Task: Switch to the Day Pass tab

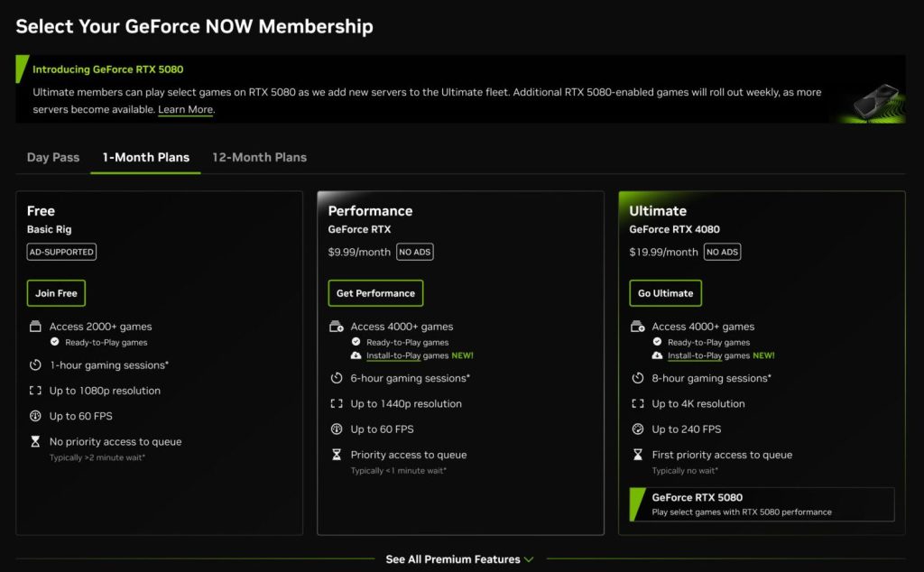Action: (51, 157)
